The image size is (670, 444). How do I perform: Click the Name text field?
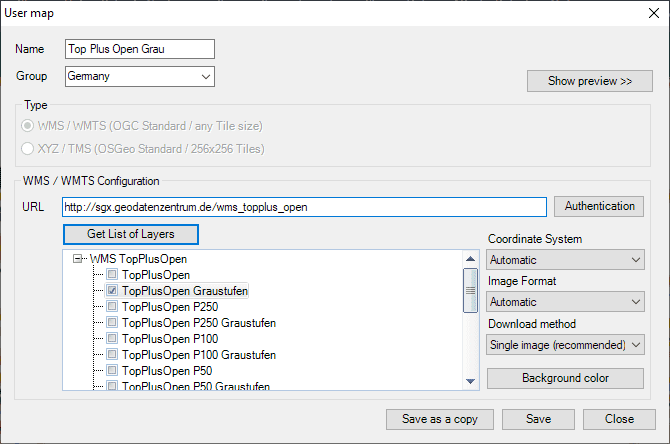[140, 49]
